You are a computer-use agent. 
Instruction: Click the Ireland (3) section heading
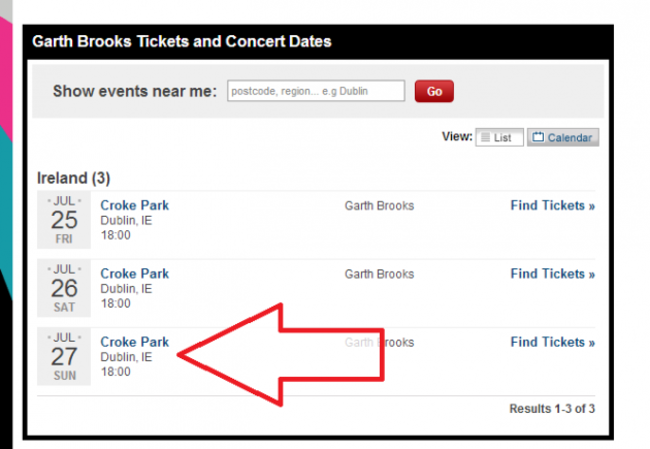tap(74, 178)
